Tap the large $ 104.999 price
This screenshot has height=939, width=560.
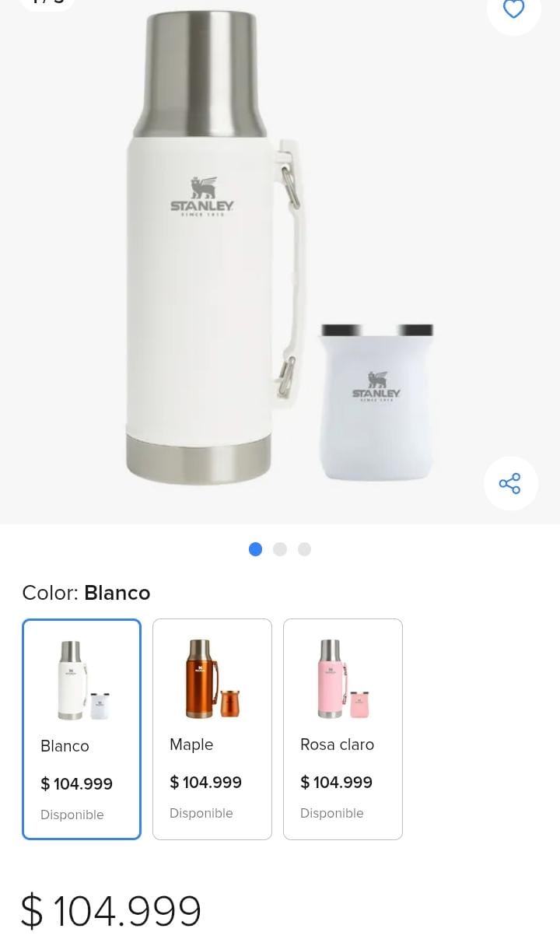(x=111, y=911)
